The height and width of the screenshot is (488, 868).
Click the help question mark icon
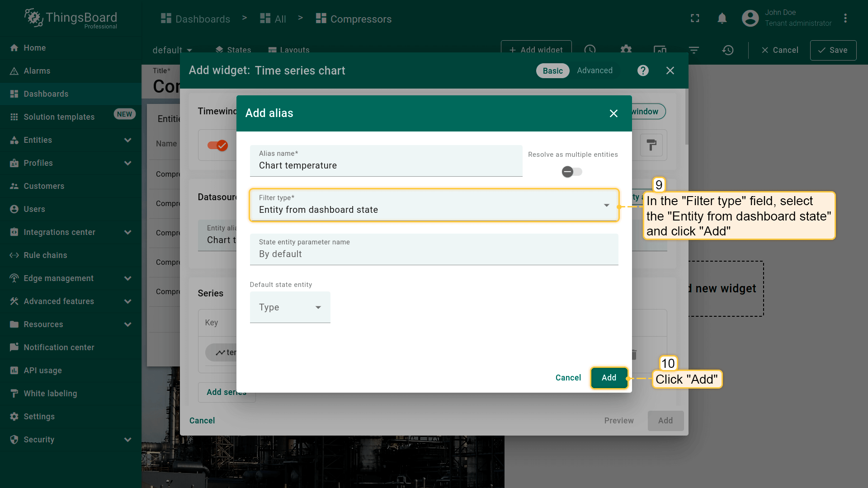(643, 70)
